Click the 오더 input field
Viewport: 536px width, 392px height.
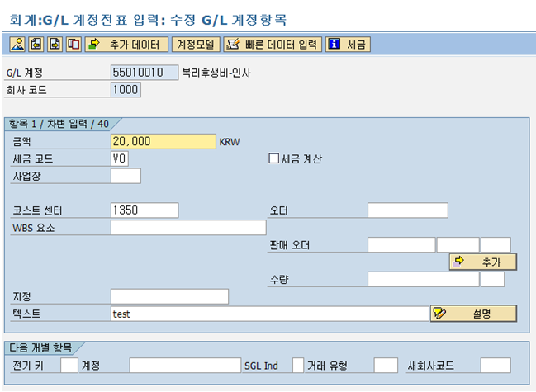click(408, 210)
